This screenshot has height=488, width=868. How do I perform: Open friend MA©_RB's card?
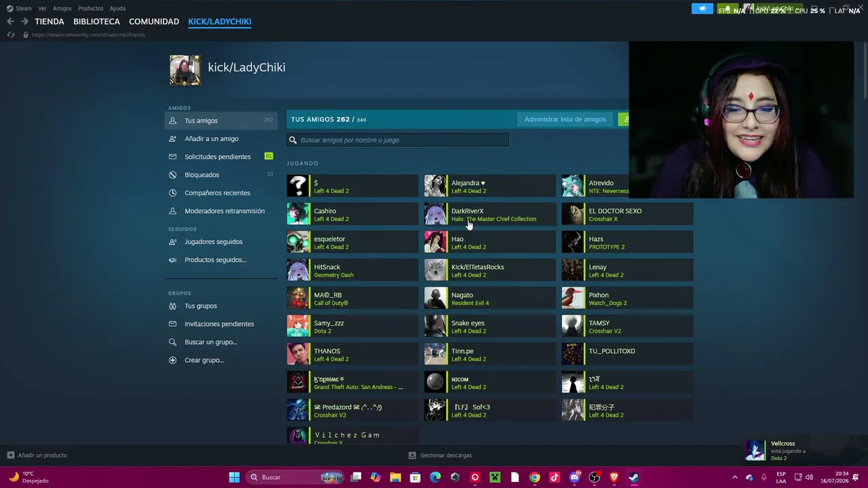(x=352, y=298)
